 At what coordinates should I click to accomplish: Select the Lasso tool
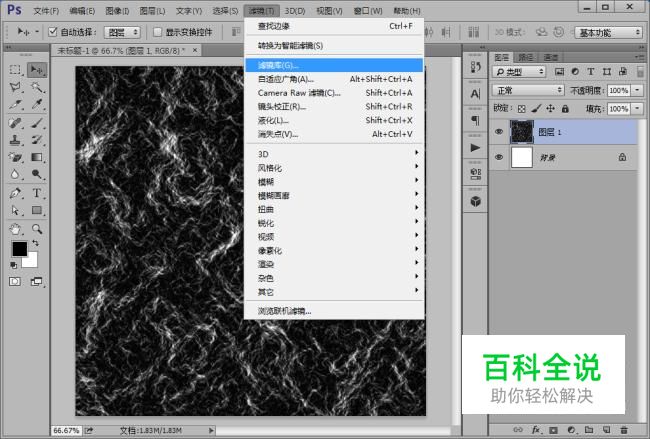pos(15,87)
